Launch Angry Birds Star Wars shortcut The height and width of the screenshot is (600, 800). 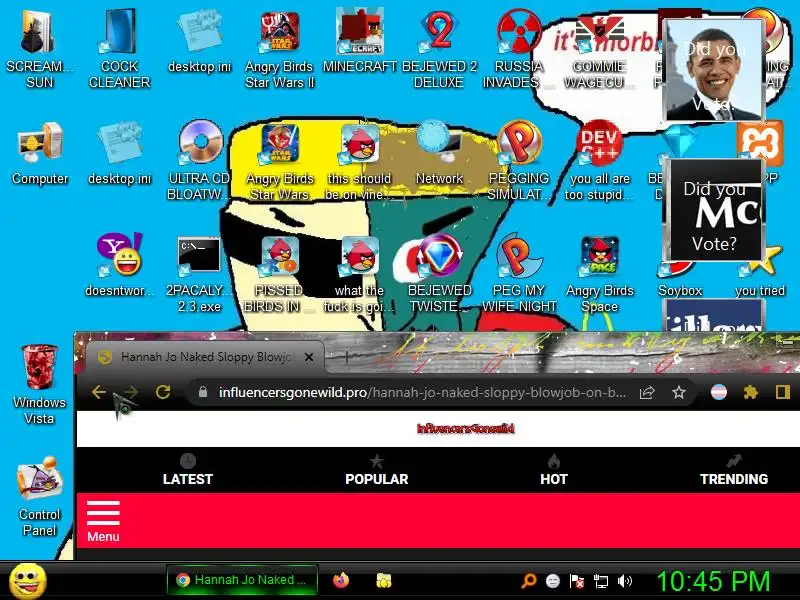[279, 161]
